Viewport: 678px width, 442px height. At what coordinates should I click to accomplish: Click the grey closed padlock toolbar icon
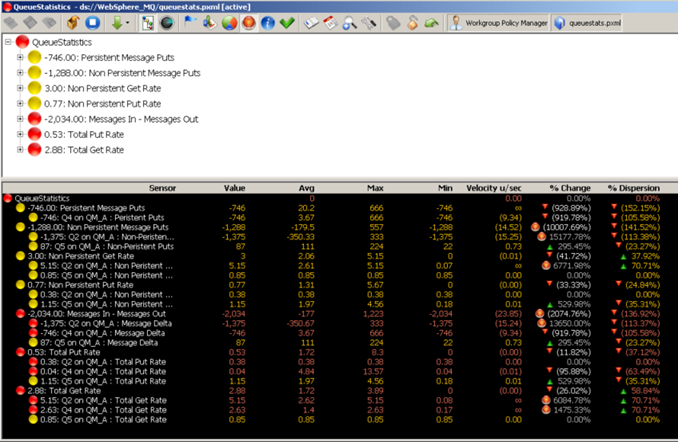point(393,23)
